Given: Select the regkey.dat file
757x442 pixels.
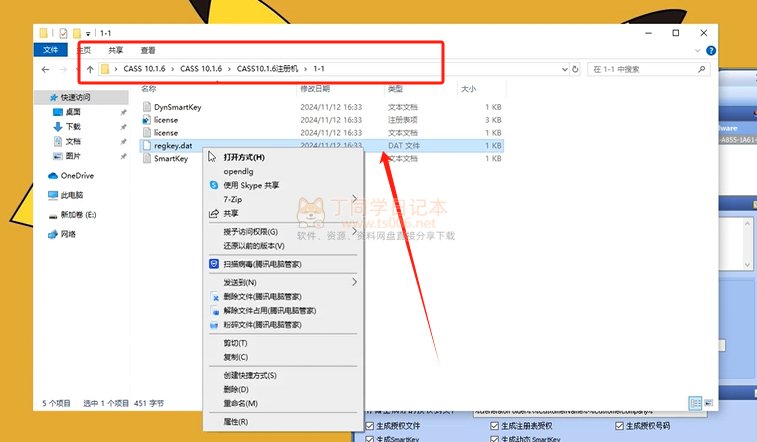Looking at the screenshot, I should (173, 145).
